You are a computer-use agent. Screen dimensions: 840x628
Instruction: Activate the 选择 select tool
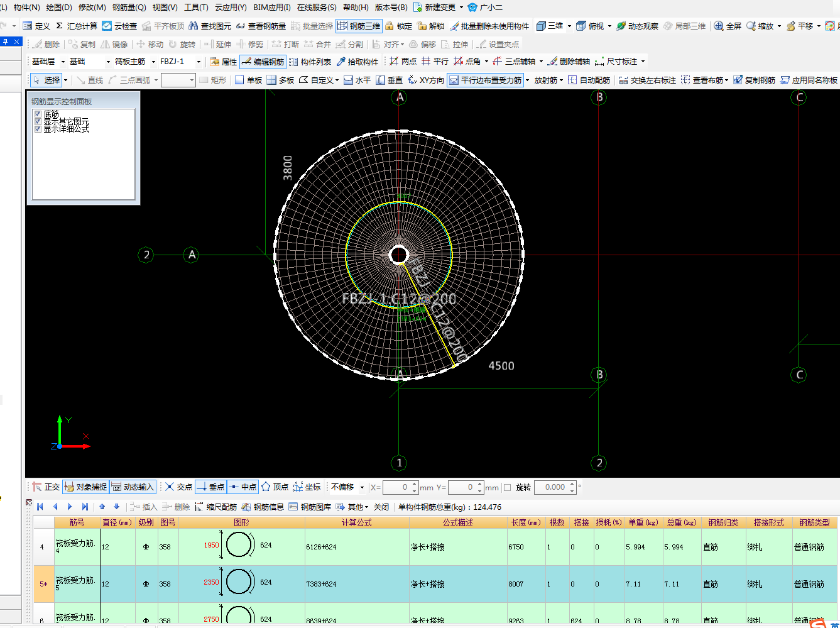pos(46,80)
